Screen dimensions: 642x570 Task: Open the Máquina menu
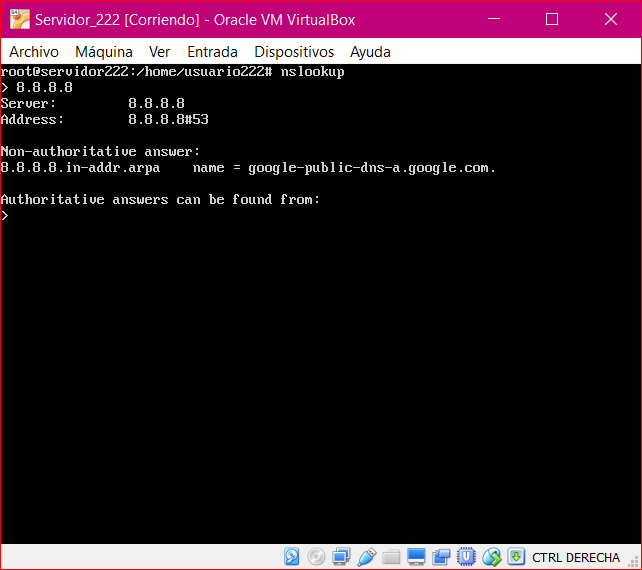104,52
